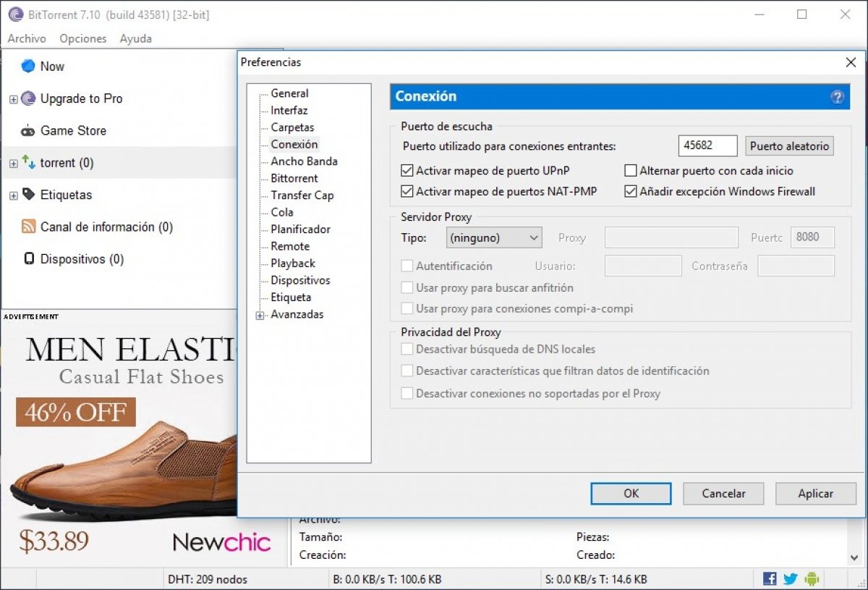Open the Archivo menu
Screen dimensions: 868x590
coord(27,38)
